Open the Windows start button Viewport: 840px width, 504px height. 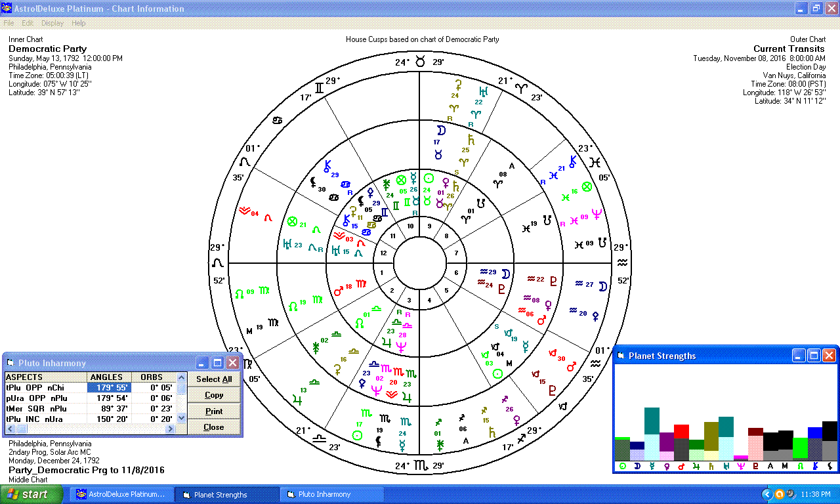31,494
